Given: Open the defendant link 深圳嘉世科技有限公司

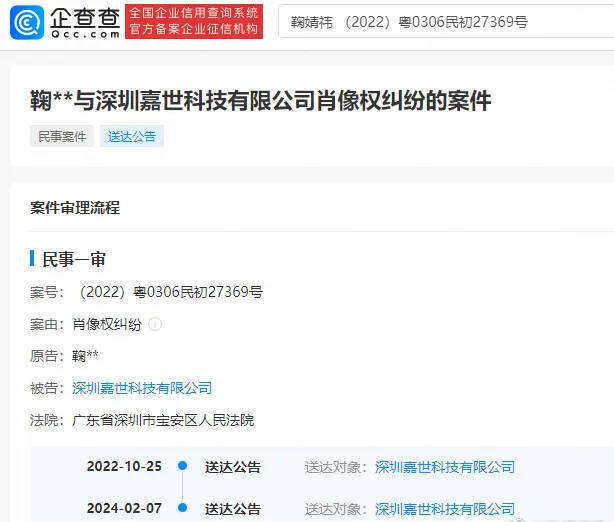Looking at the screenshot, I should tap(142, 388).
